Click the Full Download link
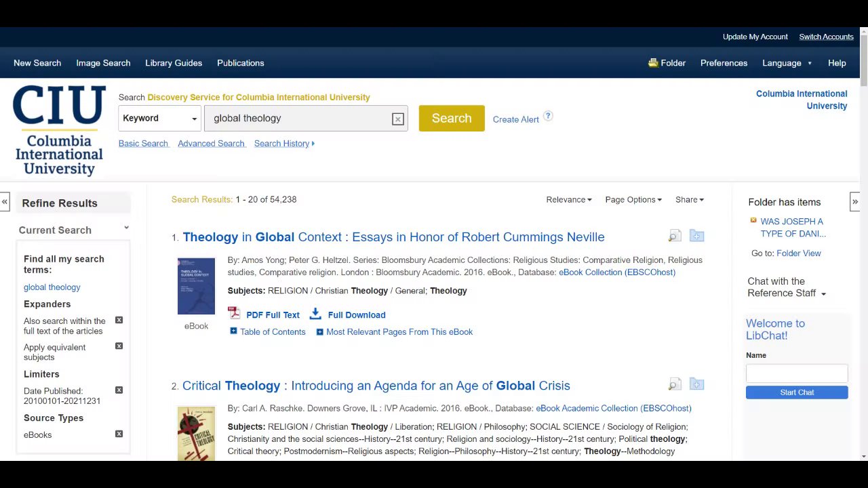The width and height of the screenshot is (868, 488). coord(357,315)
